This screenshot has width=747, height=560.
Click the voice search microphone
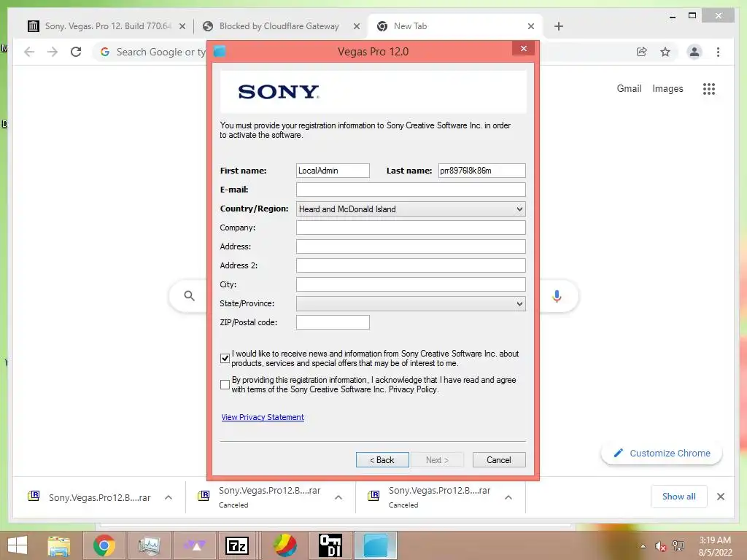click(x=557, y=296)
